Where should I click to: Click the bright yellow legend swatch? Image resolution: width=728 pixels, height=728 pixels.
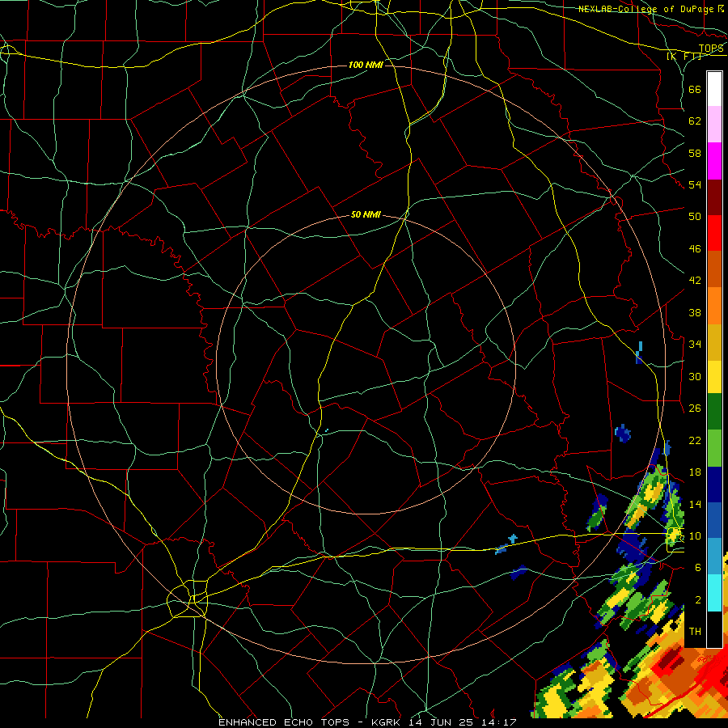(x=714, y=377)
